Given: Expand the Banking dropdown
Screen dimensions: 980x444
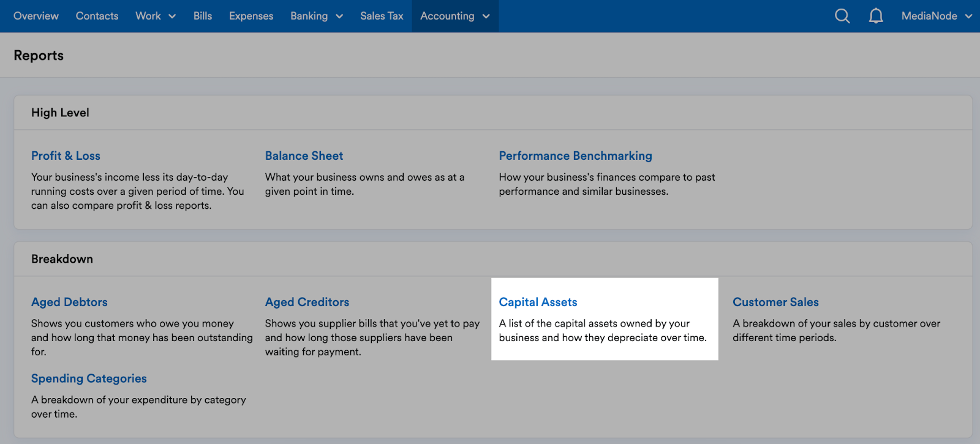Looking at the screenshot, I should 316,16.
